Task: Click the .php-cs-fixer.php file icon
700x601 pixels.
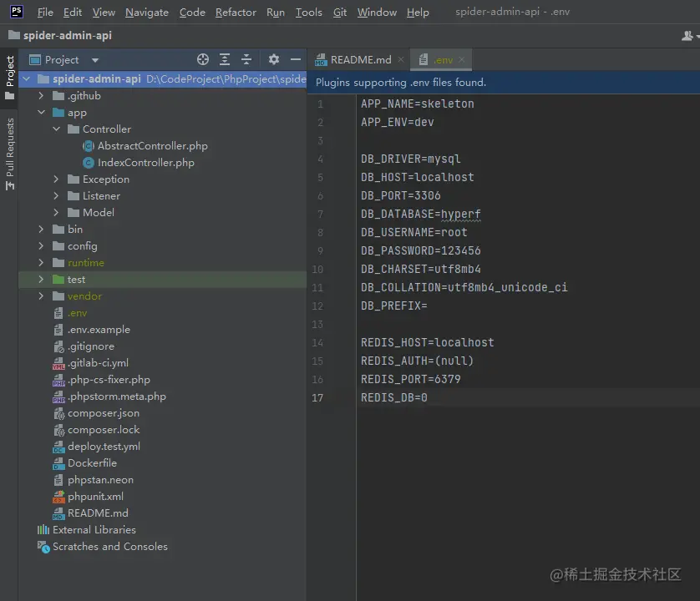Action: [58, 380]
